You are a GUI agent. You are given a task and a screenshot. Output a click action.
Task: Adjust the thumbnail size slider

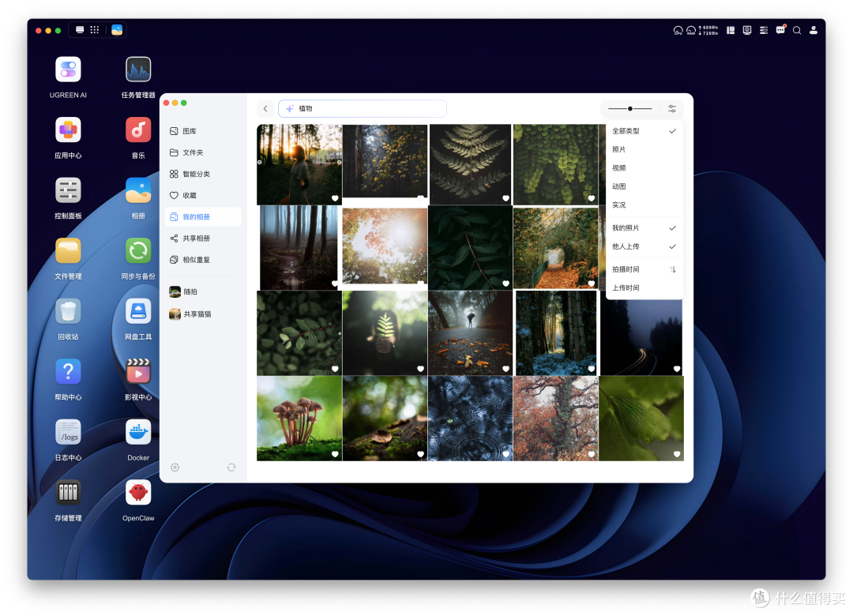pyautogui.click(x=630, y=109)
